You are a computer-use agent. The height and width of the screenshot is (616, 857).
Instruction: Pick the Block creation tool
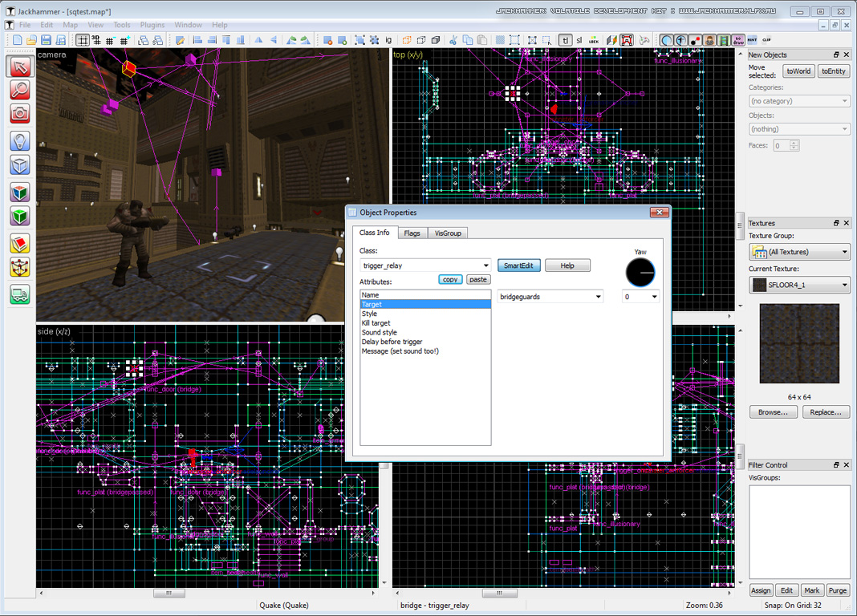point(20,164)
